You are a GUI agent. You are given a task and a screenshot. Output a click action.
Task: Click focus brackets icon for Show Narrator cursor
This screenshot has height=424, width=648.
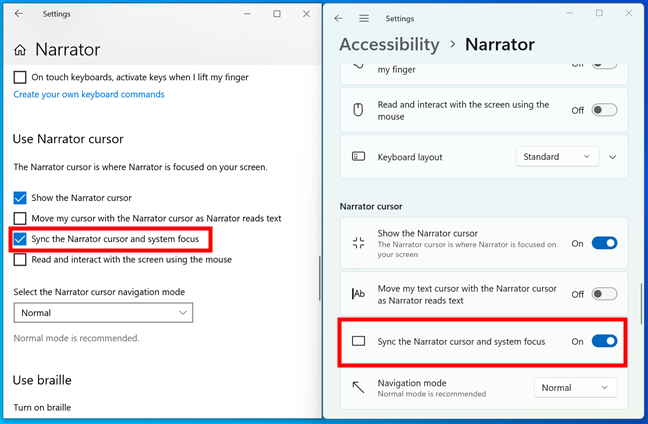[x=358, y=243]
